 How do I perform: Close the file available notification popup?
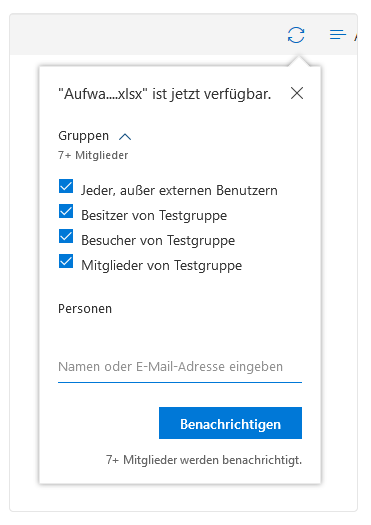(297, 93)
